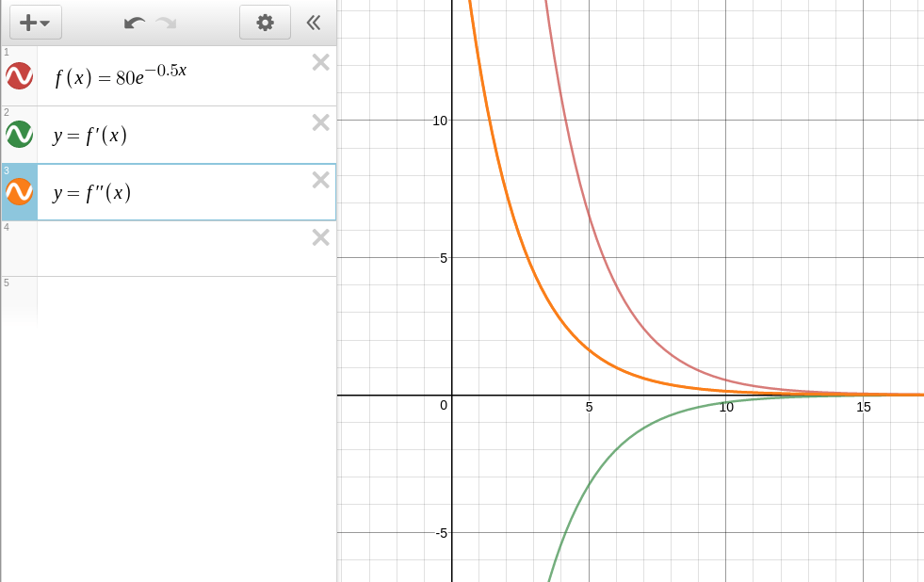Click x-axis label 10 on graph
924x582 pixels.
tap(726, 407)
